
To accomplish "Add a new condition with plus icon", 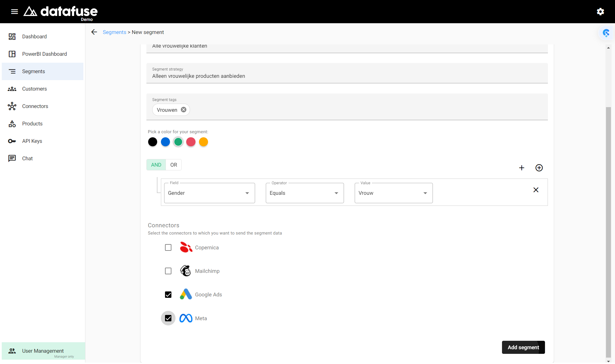I will [x=522, y=168].
